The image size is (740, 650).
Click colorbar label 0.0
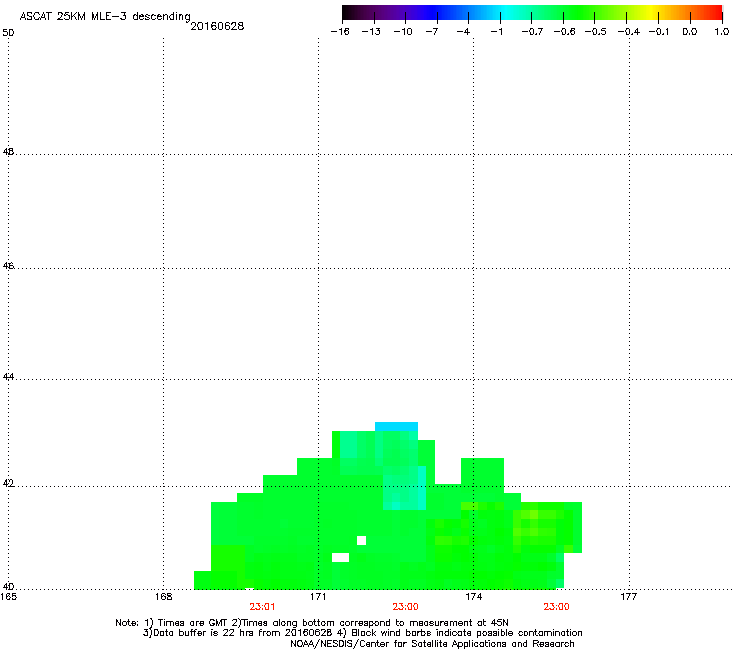tap(690, 32)
